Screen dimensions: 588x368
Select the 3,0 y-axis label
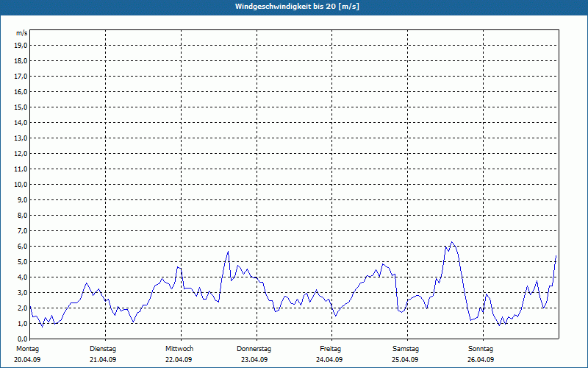click(22, 292)
